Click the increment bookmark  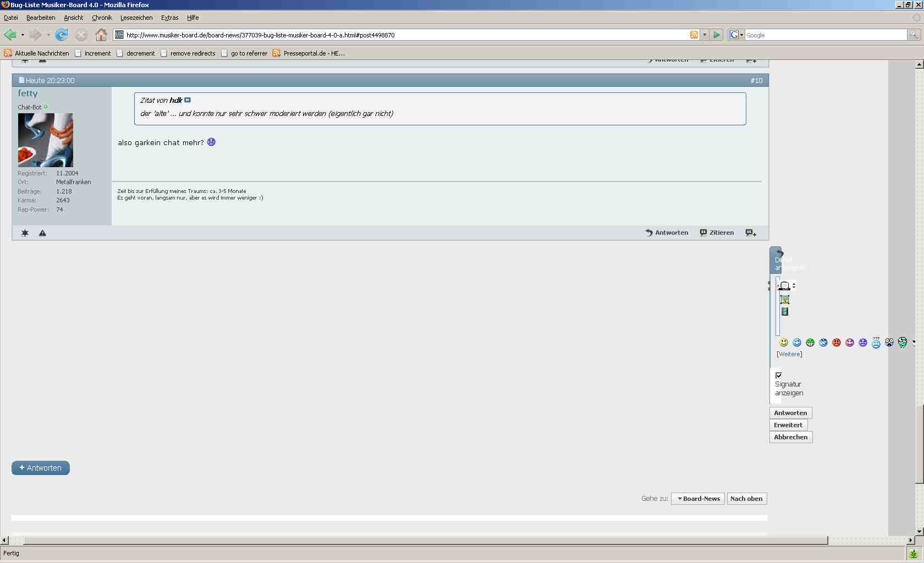pyautogui.click(x=92, y=53)
